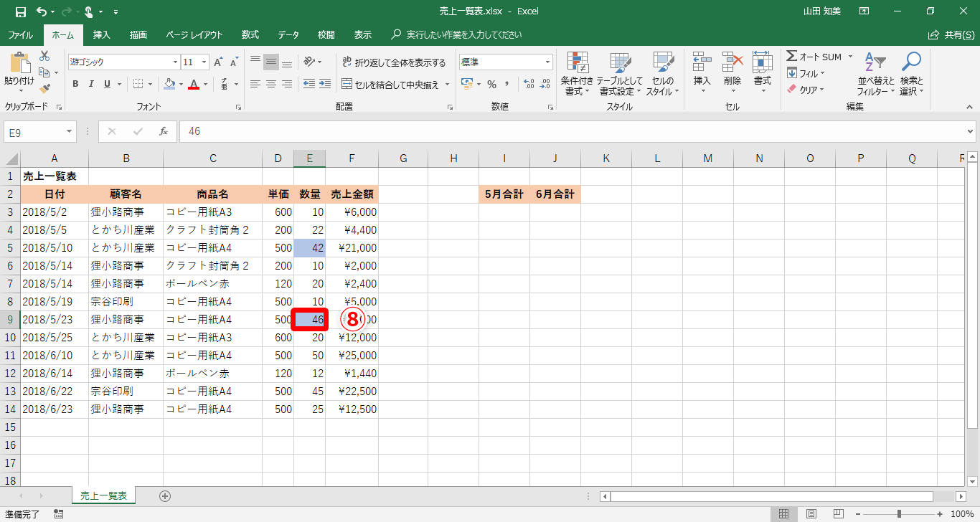Toggle bold formatting
Viewport: 980px width, 522px height.
click(75, 84)
